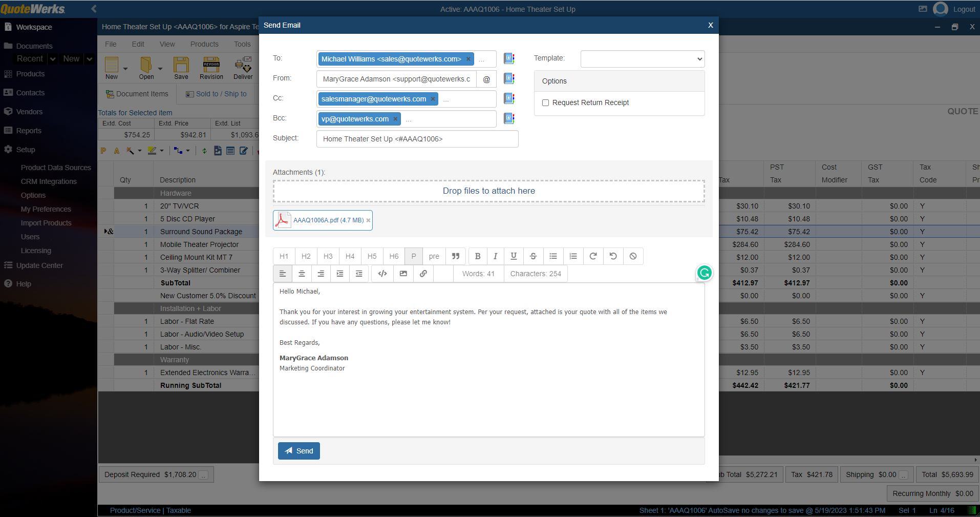Click Save icon in QuoteWerks toolbar
This screenshot has height=517, width=980.
(181, 68)
